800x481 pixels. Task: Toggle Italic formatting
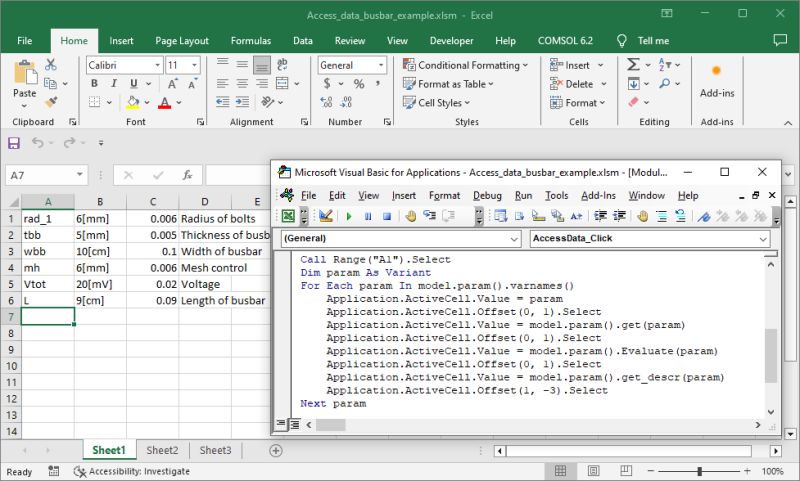click(114, 84)
